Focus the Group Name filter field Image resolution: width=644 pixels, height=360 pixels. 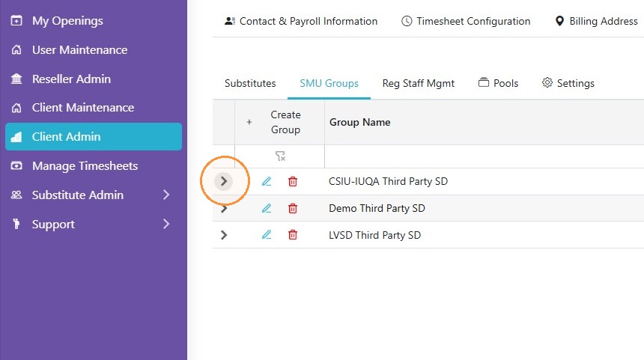(x=484, y=156)
